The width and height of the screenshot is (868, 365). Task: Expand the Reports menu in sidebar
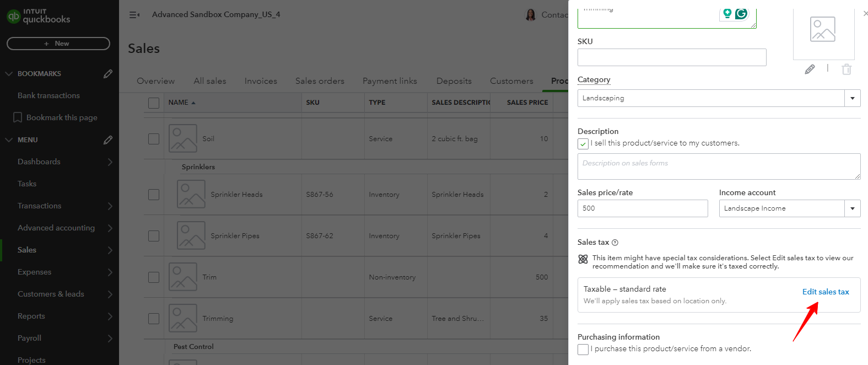[x=110, y=316]
